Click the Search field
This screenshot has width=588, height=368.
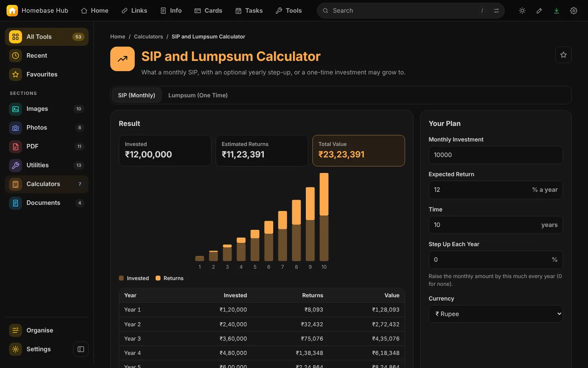tap(411, 11)
